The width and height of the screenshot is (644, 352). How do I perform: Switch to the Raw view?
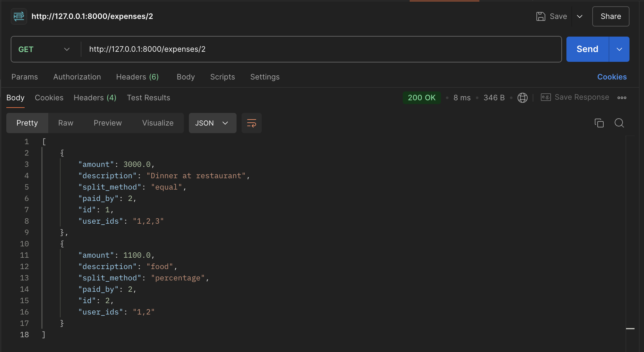pos(66,123)
